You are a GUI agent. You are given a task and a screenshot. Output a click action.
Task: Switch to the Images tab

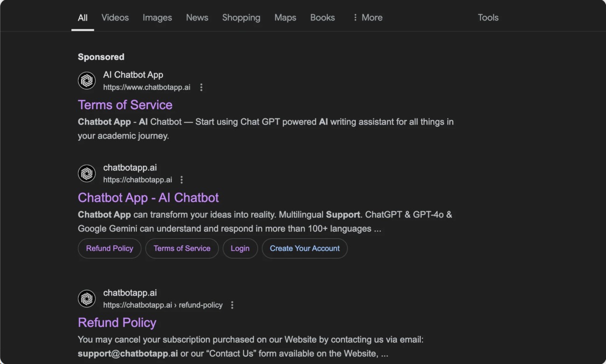pos(157,18)
